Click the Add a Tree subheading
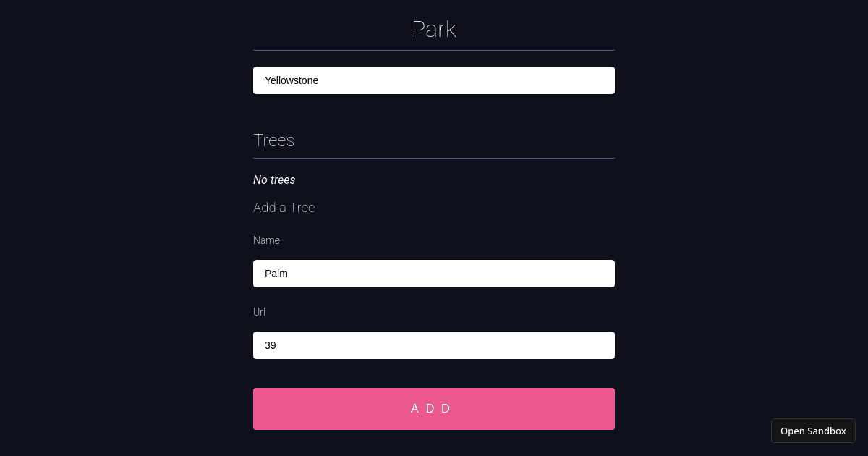Viewport: 868px width, 456px height. click(284, 208)
